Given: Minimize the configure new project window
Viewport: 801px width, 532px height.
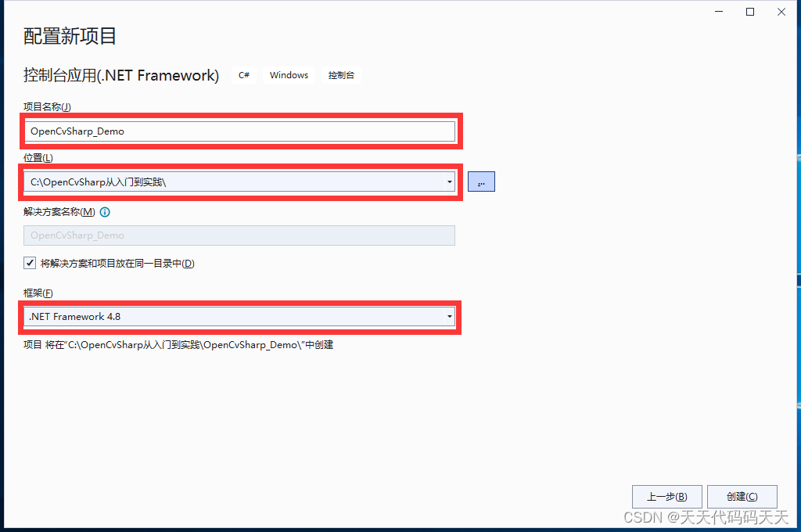Looking at the screenshot, I should (x=719, y=12).
